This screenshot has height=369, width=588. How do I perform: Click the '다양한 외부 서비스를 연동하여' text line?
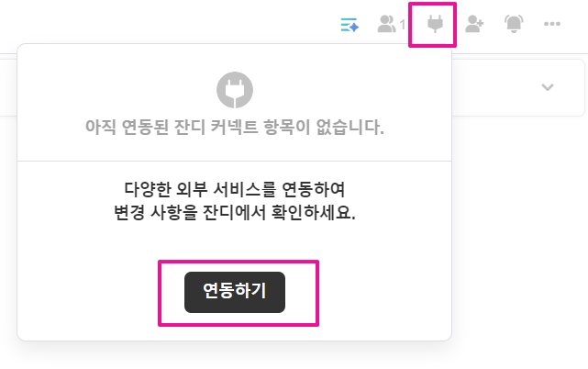coord(234,190)
